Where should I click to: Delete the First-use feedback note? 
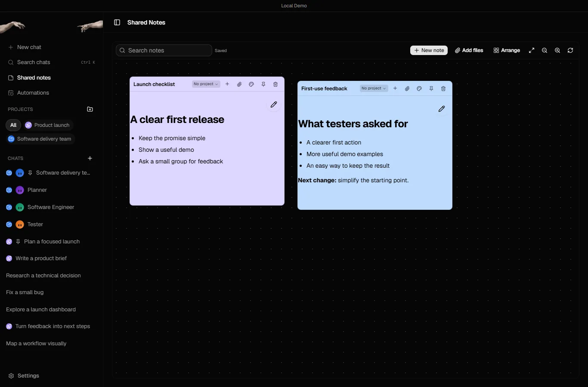(443, 89)
